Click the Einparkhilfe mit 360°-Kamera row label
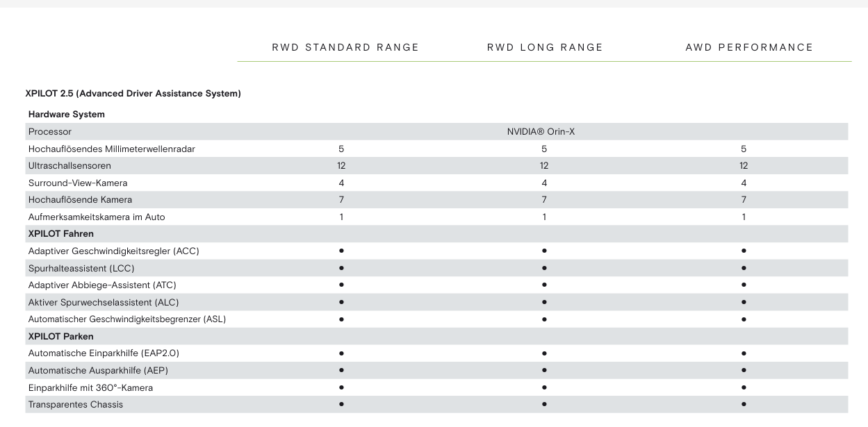 click(90, 387)
